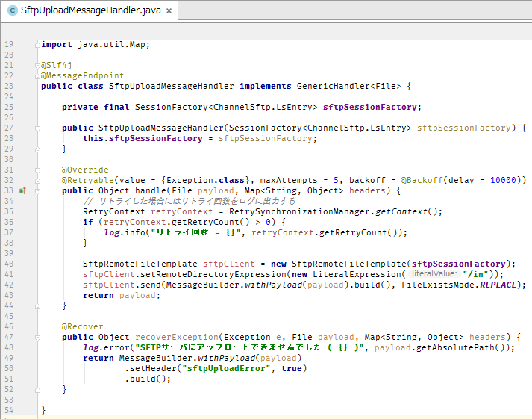Click the handle method end fold marker, line 44

37,306
